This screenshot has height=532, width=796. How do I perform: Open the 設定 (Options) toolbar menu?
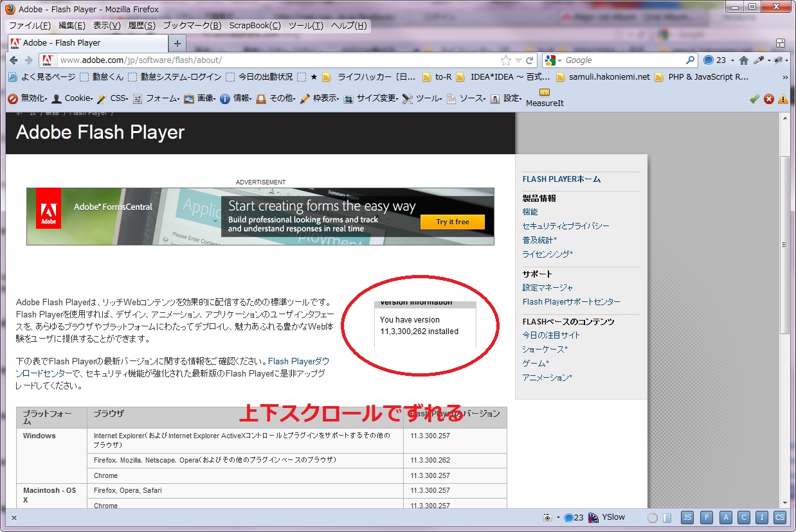pos(506,98)
